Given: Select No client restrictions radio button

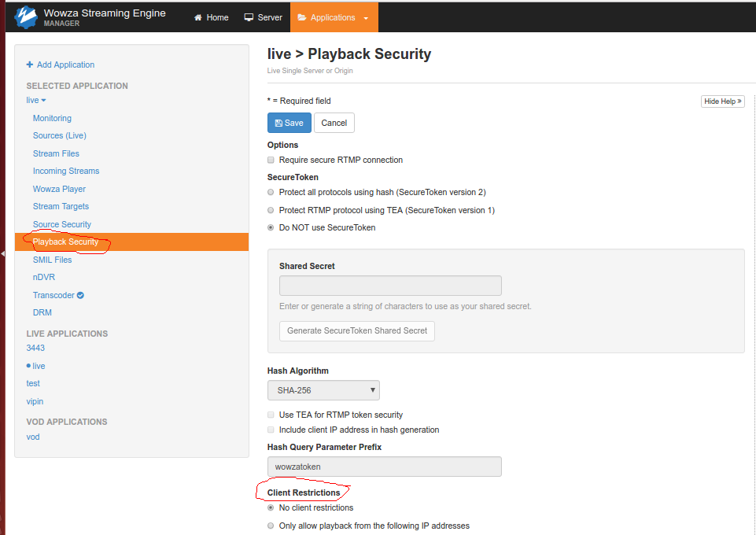Looking at the screenshot, I should (271, 508).
